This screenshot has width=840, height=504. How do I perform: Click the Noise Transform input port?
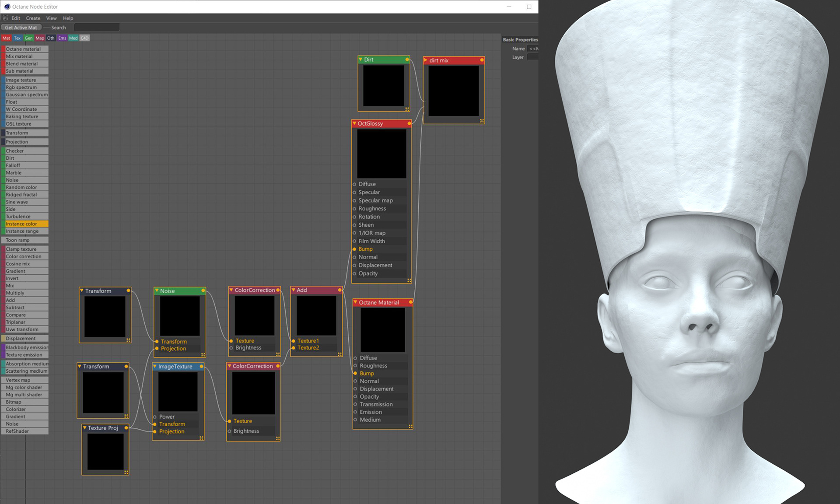tap(157, 341)
